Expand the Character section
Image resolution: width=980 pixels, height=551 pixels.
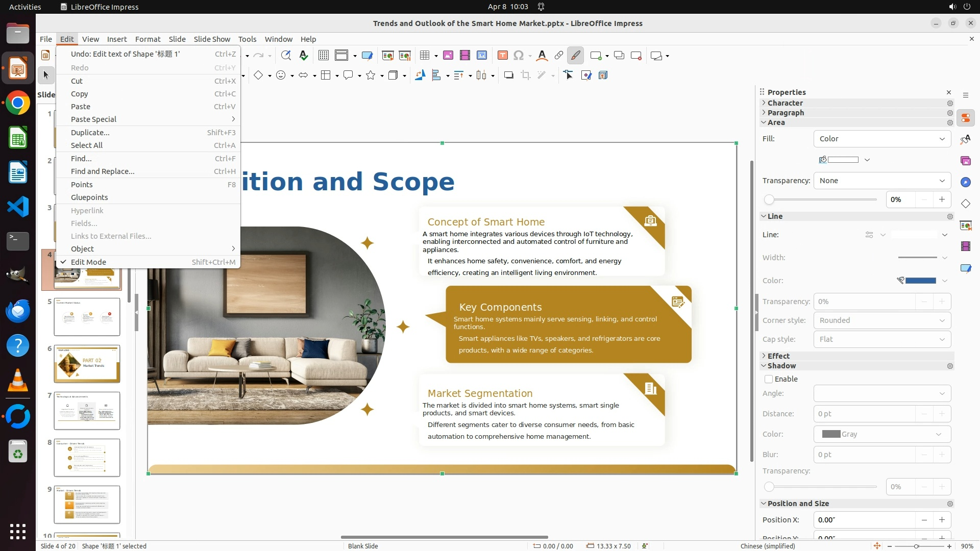click(785, 103)
